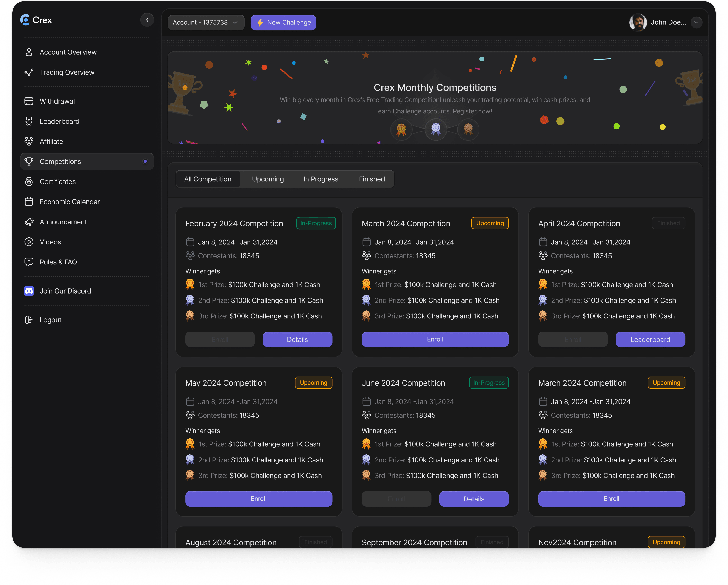Click the Trading Overview chart icon
Image resolution: width=728 pixels, height=585 pixels.
[29, 72]
